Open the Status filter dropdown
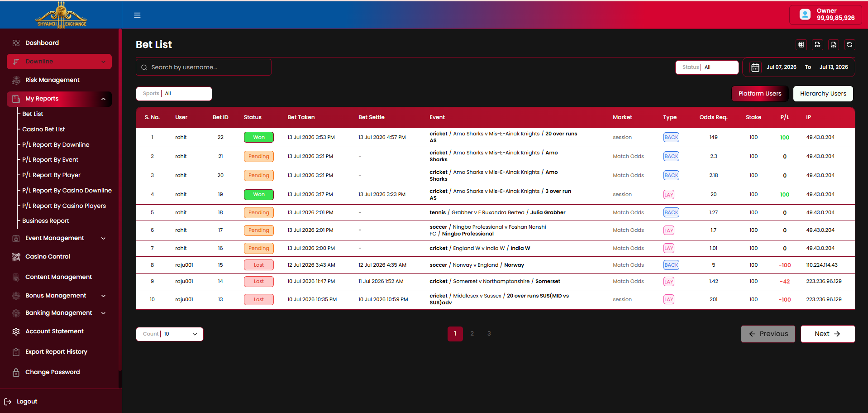 point(707,67)
